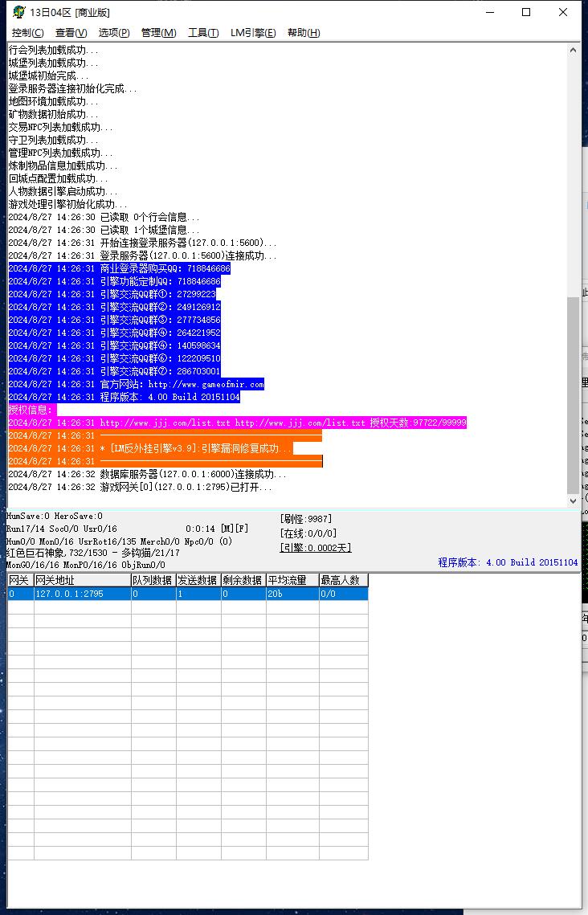
Task: Click the 开始连接登录服务器 log line
Action: pos(142,243)
